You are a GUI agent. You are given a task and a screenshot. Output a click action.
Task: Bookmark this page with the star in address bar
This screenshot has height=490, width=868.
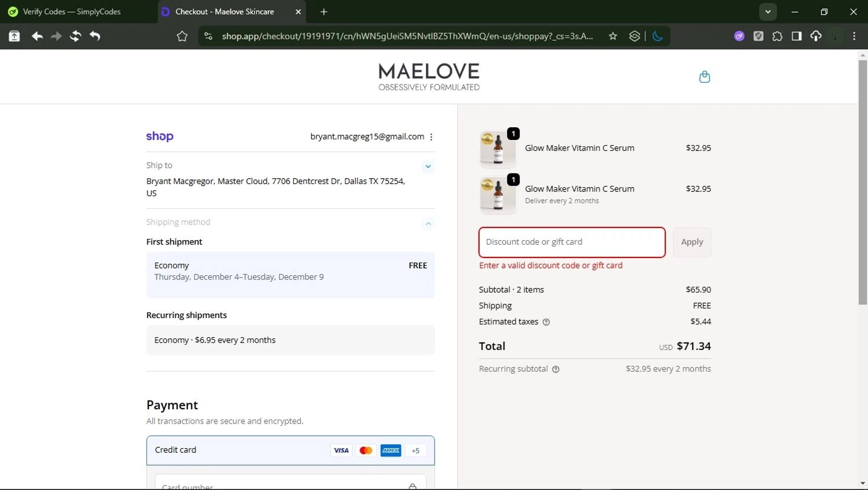[x=613, y=36]
